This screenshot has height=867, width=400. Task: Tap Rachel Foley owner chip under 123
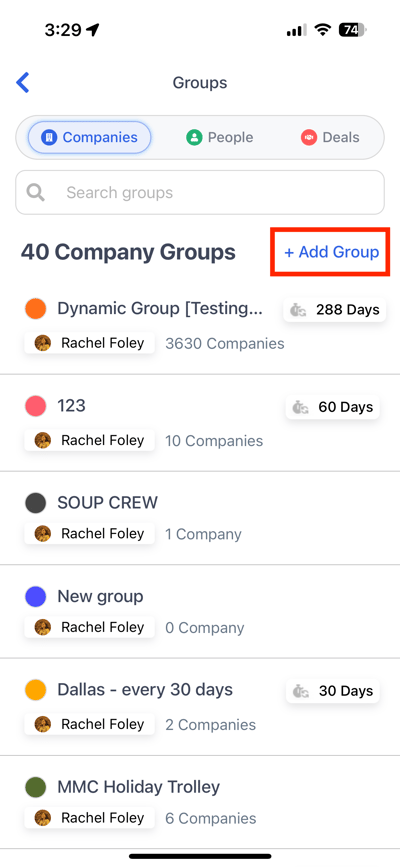(x=89, y=440)
